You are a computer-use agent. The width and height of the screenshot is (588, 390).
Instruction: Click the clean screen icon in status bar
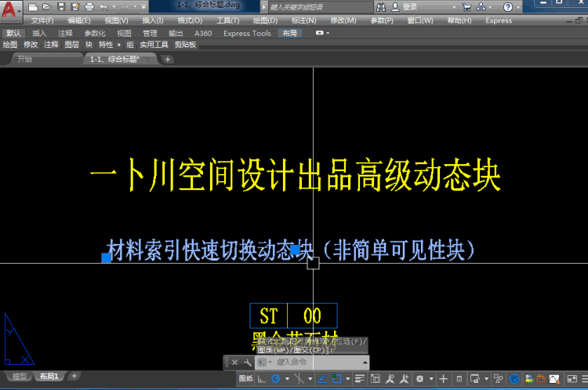click(572, 379)
